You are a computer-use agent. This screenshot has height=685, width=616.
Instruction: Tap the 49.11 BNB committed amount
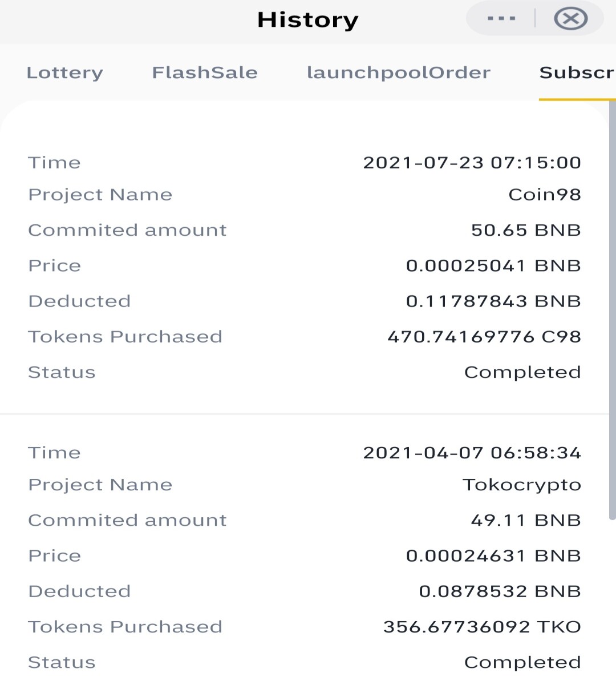click(526, 520)
